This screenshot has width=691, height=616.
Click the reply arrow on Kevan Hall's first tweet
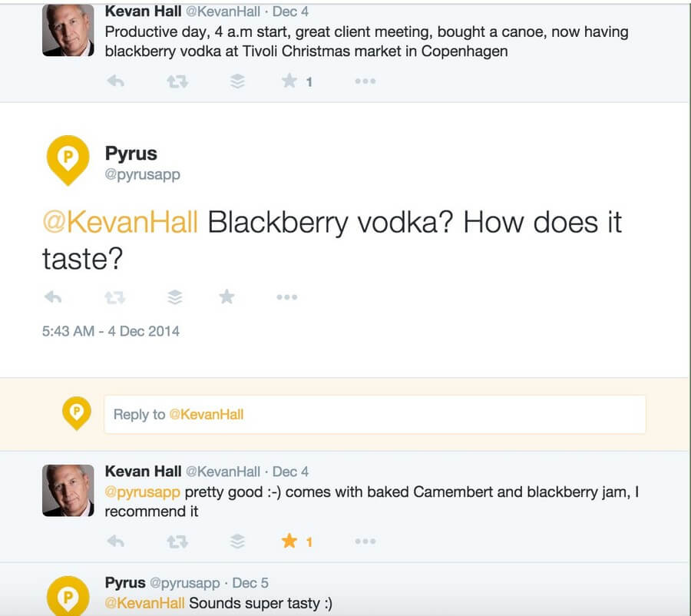pyautogui.click(x=115, y=80)
